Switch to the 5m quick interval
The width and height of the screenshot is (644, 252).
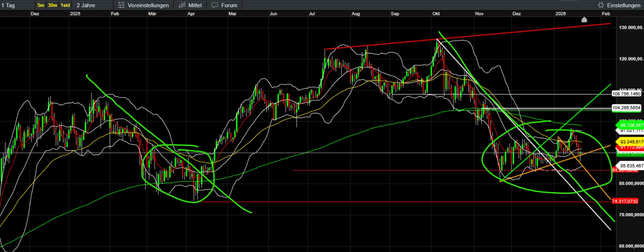point(41,5)
